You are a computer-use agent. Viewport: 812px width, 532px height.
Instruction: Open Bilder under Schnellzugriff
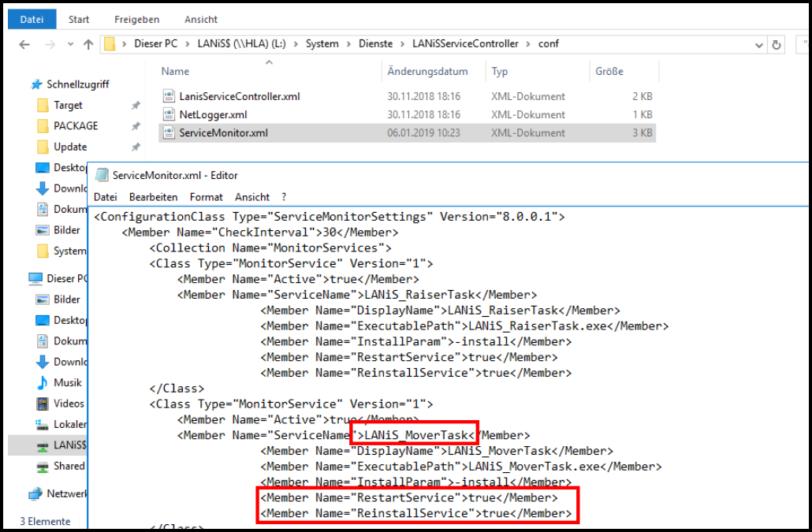pyautogui.click(x=58, y=230)
